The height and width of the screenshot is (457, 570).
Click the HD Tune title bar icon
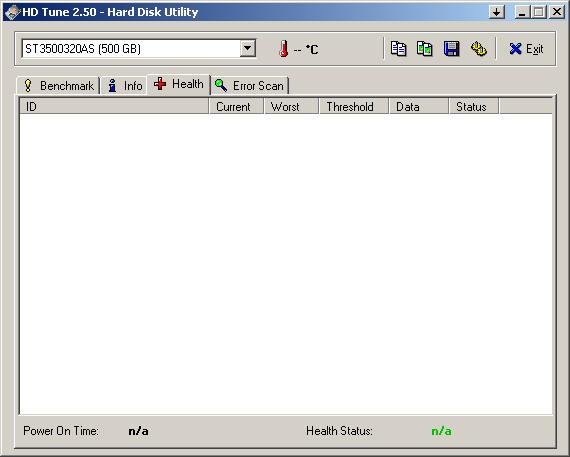[12, 12]
